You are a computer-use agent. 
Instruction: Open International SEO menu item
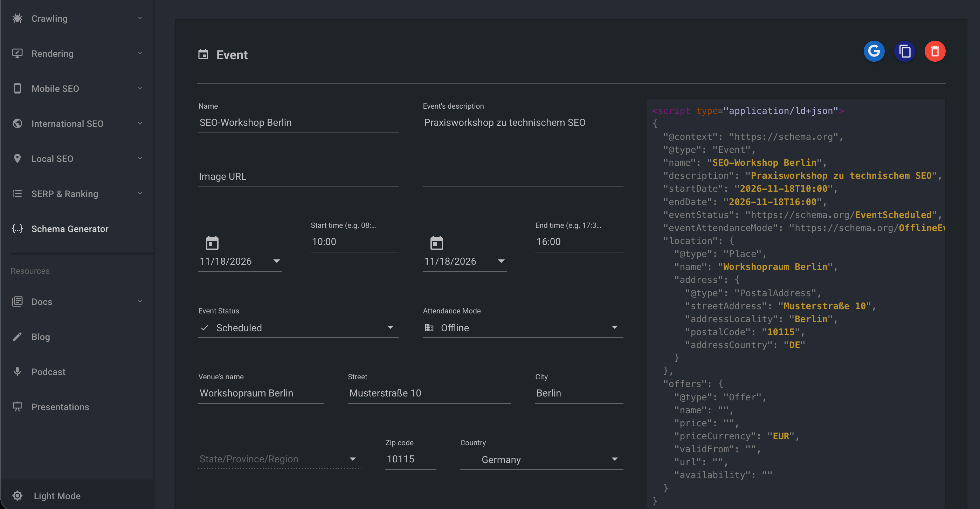(x=77, y=124)
